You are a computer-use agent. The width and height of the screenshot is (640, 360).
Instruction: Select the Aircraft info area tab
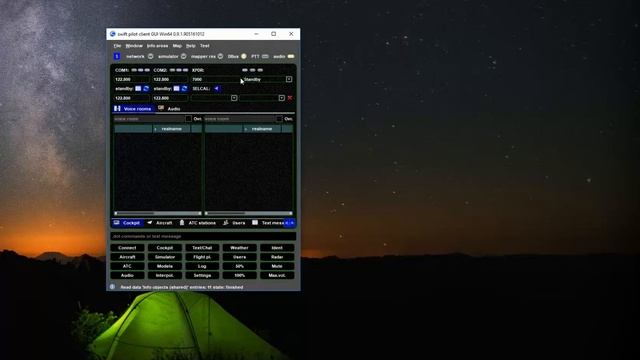[x=160, y=223]
